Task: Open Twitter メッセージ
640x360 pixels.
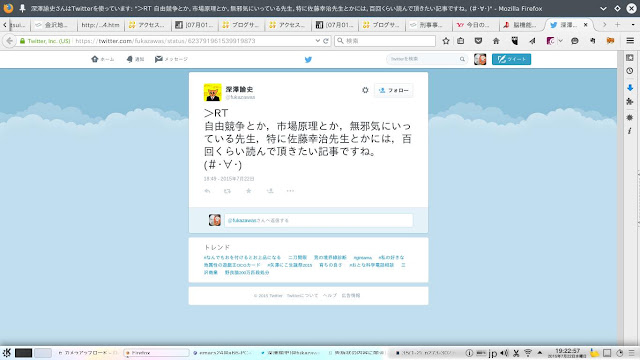Action: [171, 59]
